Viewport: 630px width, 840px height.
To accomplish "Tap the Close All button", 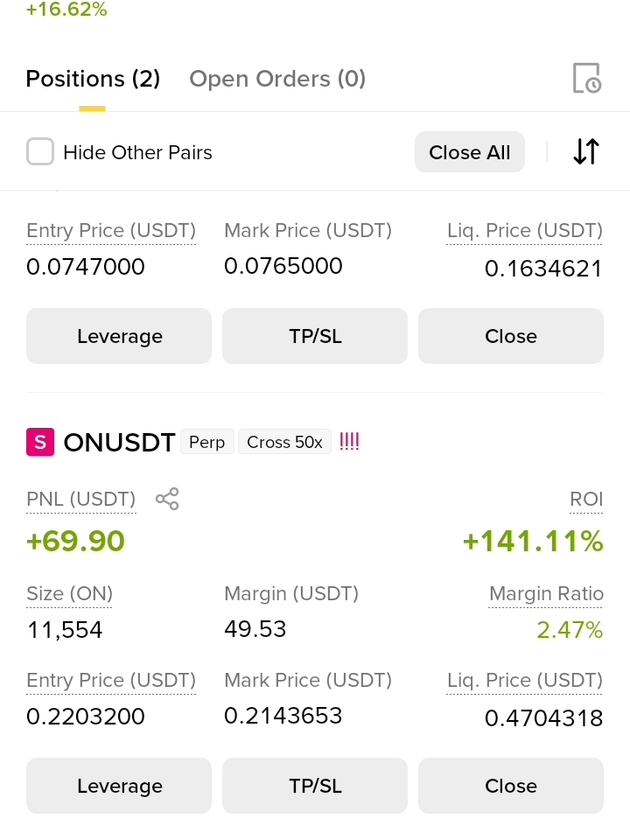I will [x=470, y=152].
